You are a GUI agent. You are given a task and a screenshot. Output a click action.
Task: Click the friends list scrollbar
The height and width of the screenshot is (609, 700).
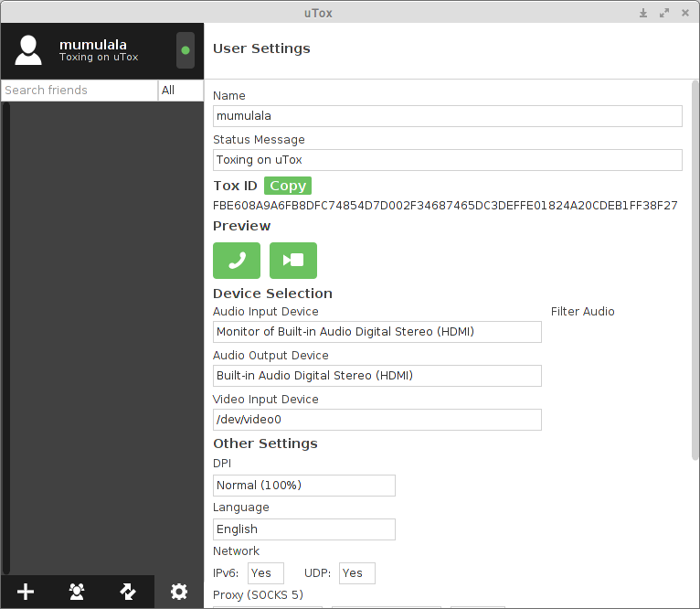[5, 338]
